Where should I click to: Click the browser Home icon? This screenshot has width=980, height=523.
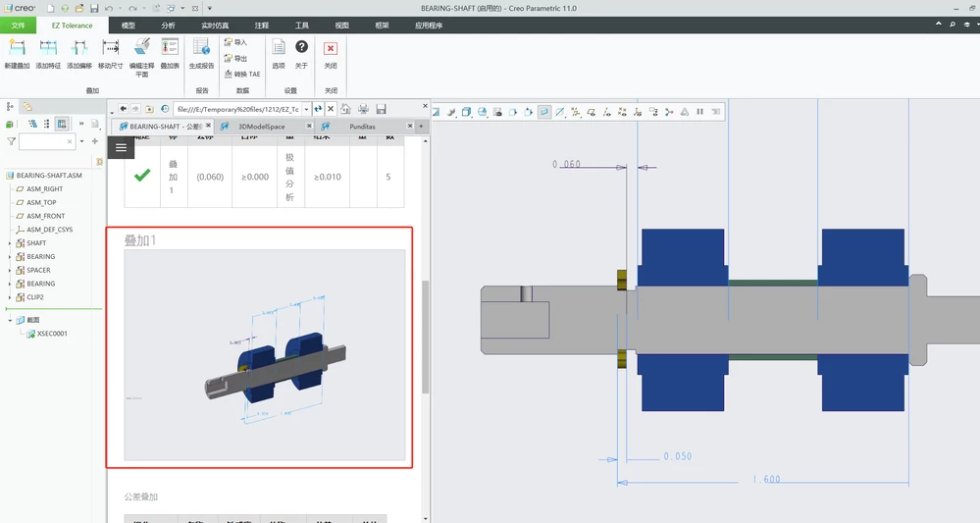[345, 109]
